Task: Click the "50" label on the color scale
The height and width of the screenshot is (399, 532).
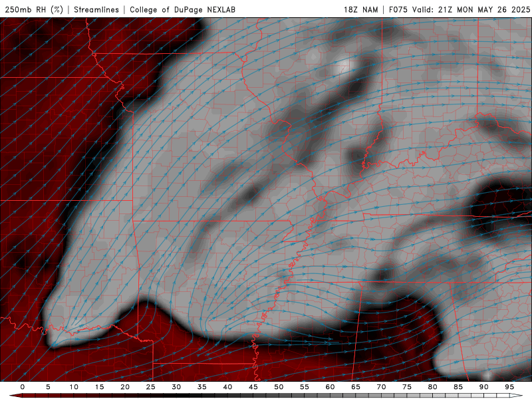Action: pyautogui.click(x=279, y=387)
